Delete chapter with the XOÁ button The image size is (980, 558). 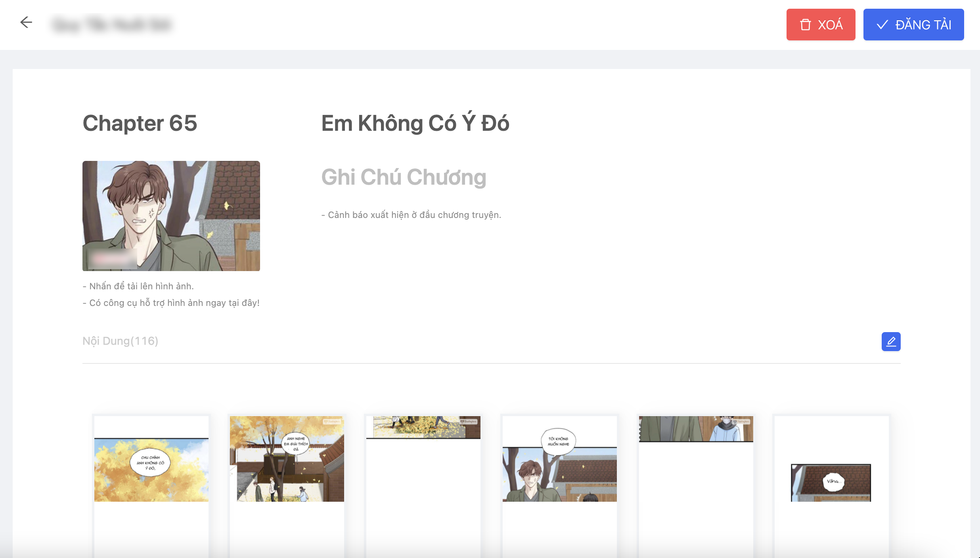[x=821, y=25]
